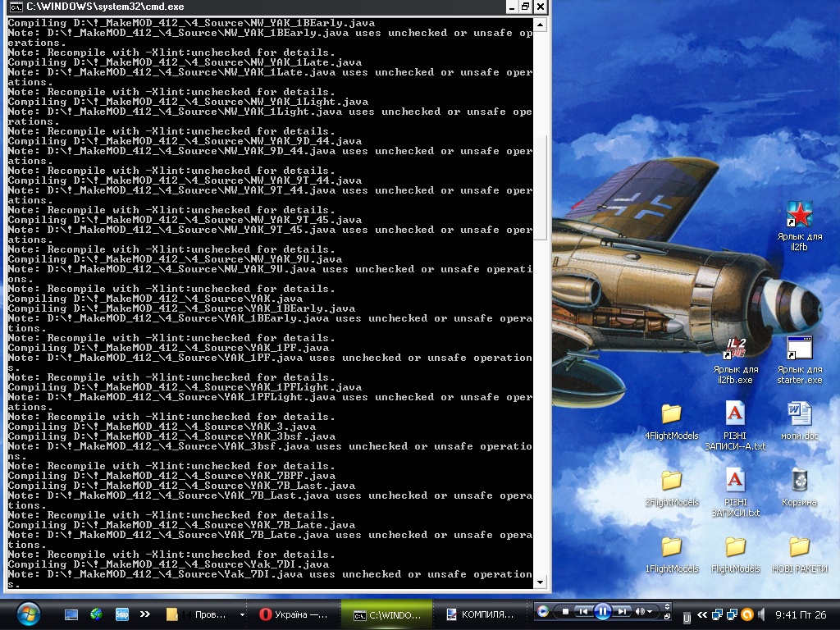This screenshot has height=630, width=840.
Task: Select the 2FlightModels folder
Action: click(x=671, y=481)
